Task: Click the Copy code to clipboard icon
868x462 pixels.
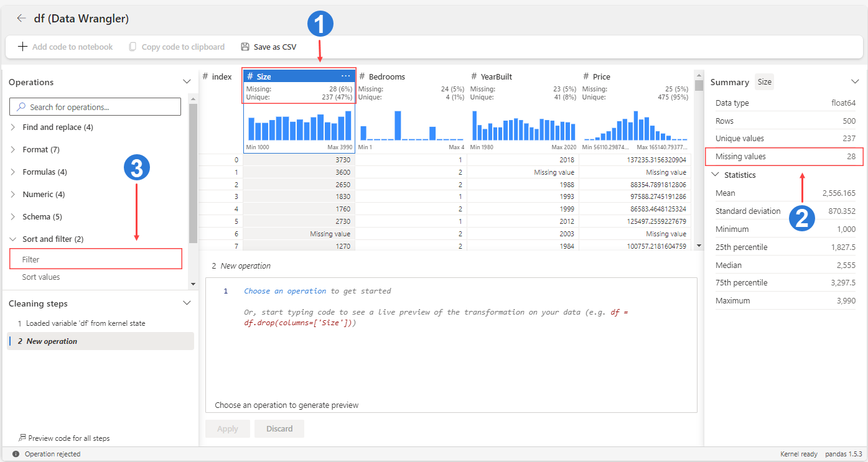Action: click(133, 47)
